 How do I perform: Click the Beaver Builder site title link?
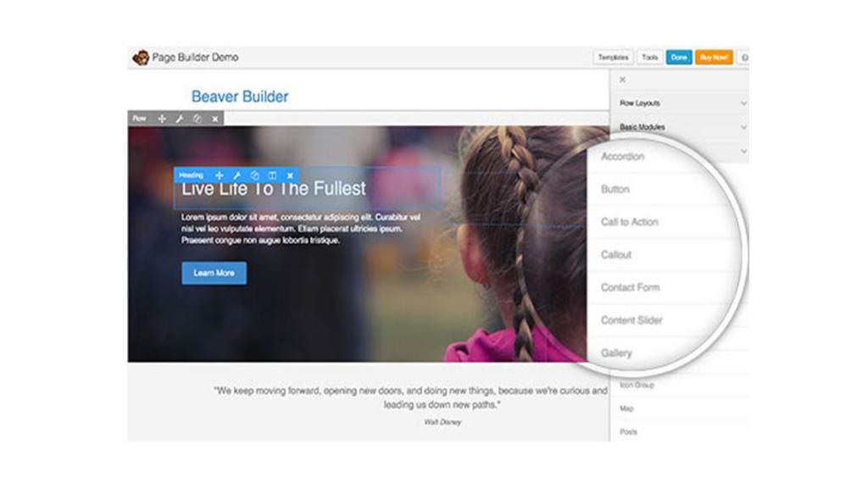pos(240,97)
